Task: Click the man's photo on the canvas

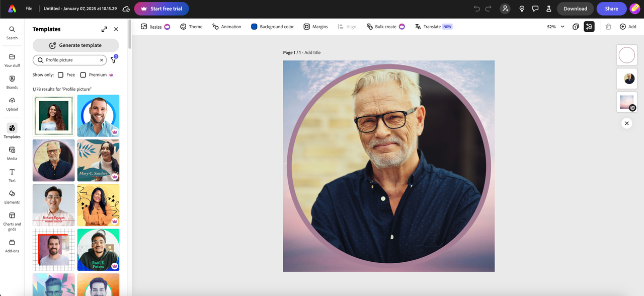Action: pyautogui.click(x=389, y=166)
